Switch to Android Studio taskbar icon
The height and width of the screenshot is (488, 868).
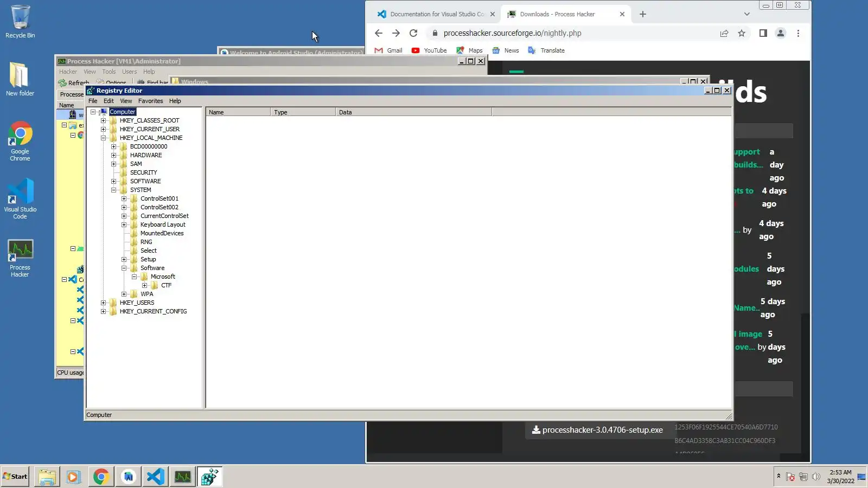point(128,477)
